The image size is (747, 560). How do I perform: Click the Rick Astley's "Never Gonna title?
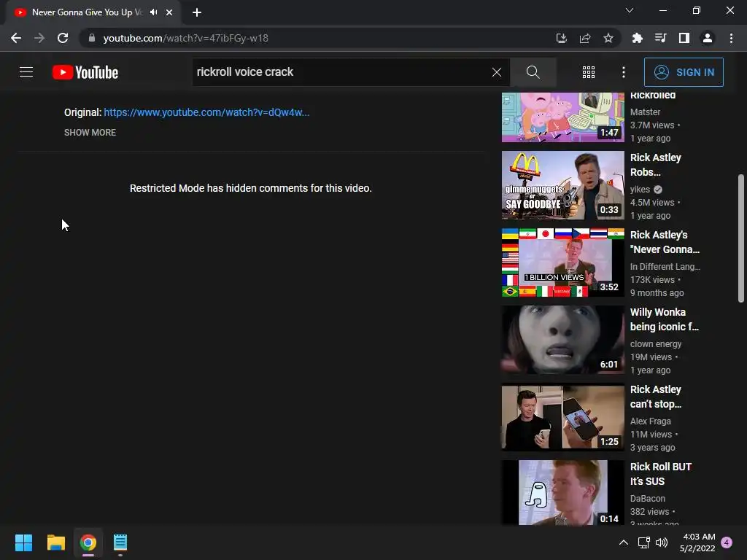(x=665, y=242)
